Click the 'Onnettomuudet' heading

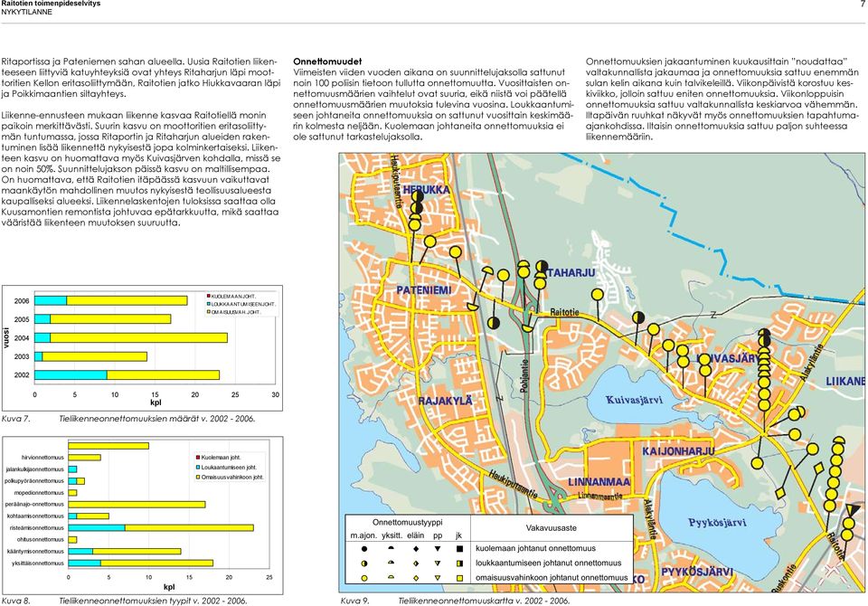click(x=327, y=62)
